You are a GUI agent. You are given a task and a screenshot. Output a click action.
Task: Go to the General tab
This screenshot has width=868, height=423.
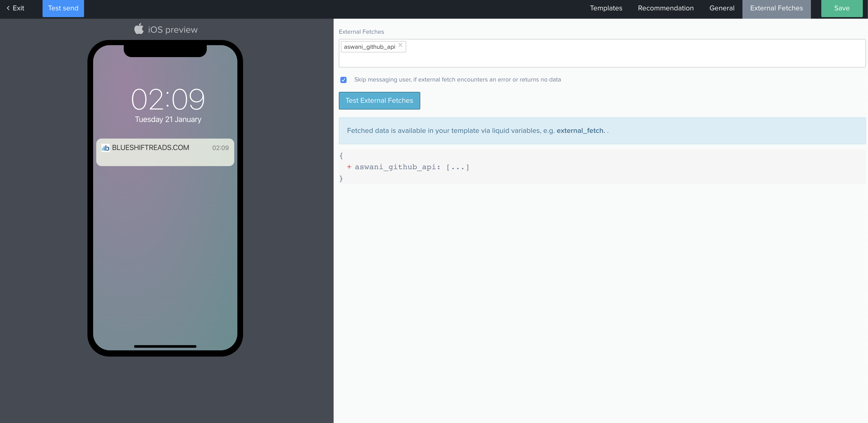click(722, 8)
